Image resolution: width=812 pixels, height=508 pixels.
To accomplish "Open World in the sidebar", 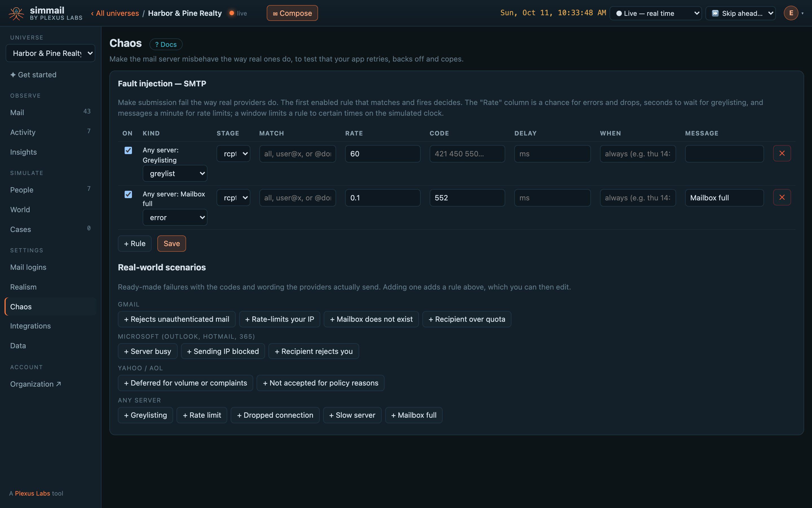I will click(50, 210).
